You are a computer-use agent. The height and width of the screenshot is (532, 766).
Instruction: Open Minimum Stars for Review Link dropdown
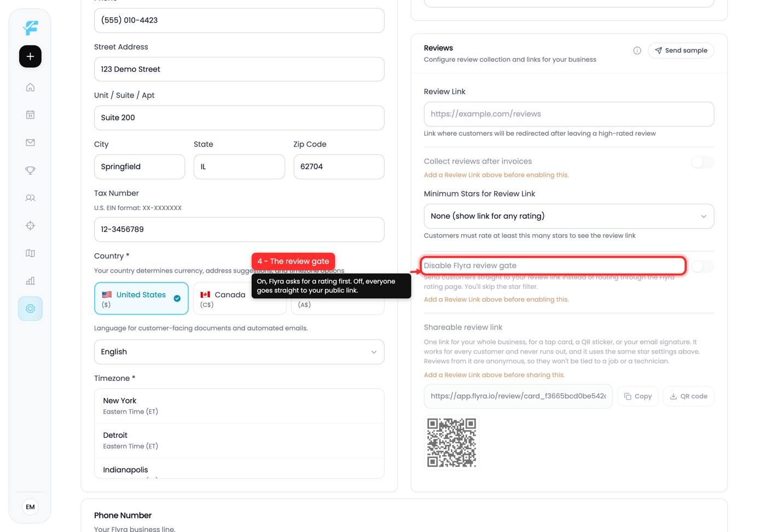click(x=568, y=216)
